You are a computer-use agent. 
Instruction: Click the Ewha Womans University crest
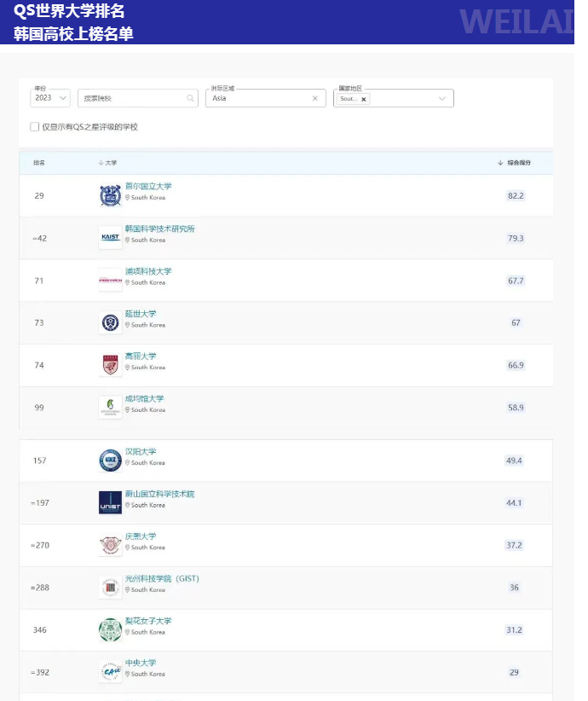(111, 629)
